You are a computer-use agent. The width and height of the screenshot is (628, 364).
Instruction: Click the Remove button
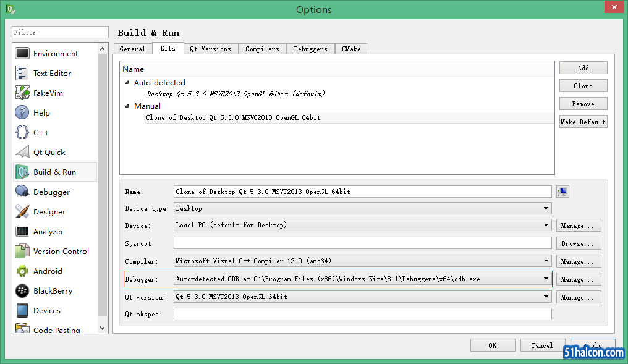tap(583, 104)
